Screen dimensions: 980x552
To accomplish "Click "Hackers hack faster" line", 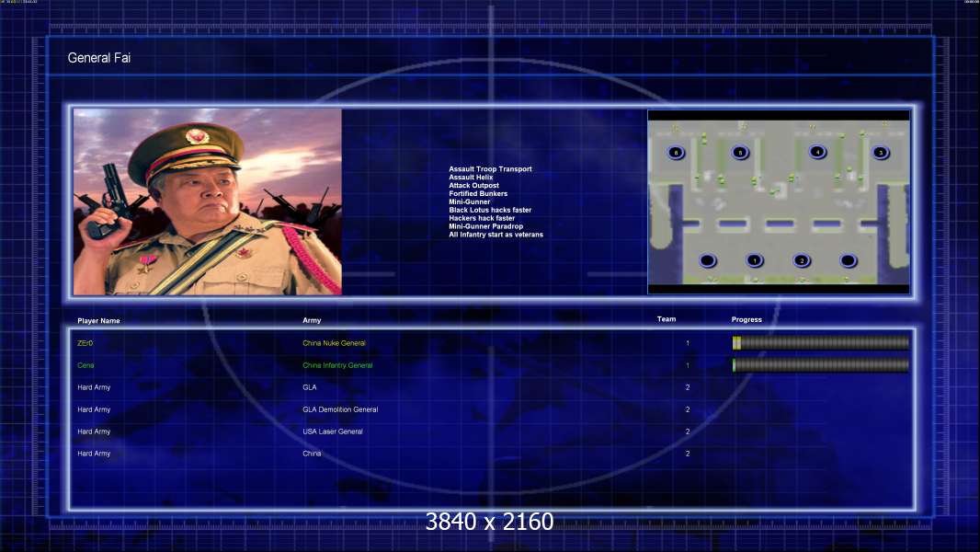I will click(x=482, y=218).
